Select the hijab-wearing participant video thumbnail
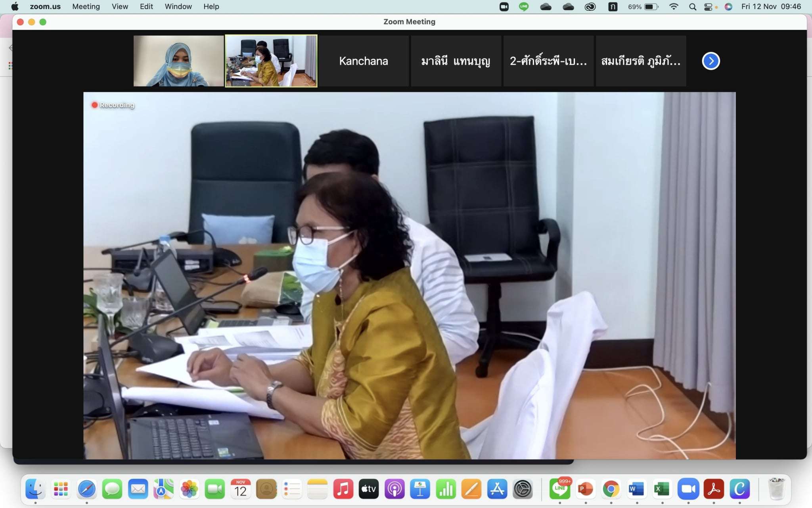This screenshot has height=508, width=812. 178,61
